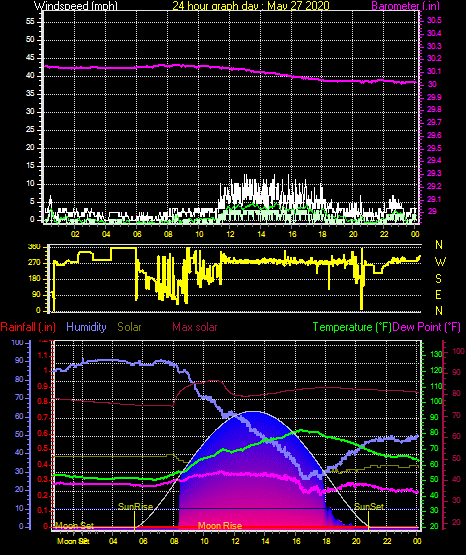Click the Dew Point (°F) legend label
The width and height of the screenshot is (466, 555).
click(x=426, y=327)
